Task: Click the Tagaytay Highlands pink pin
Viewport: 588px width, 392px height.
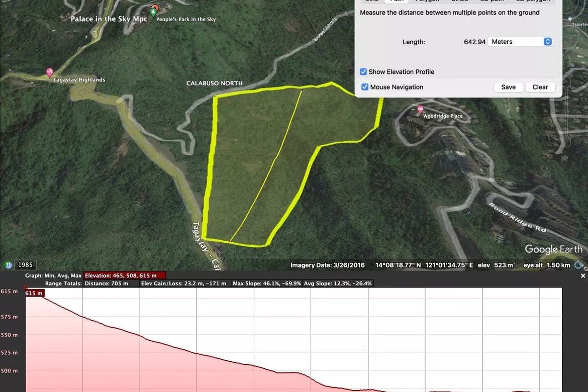Action: (49, 72)
